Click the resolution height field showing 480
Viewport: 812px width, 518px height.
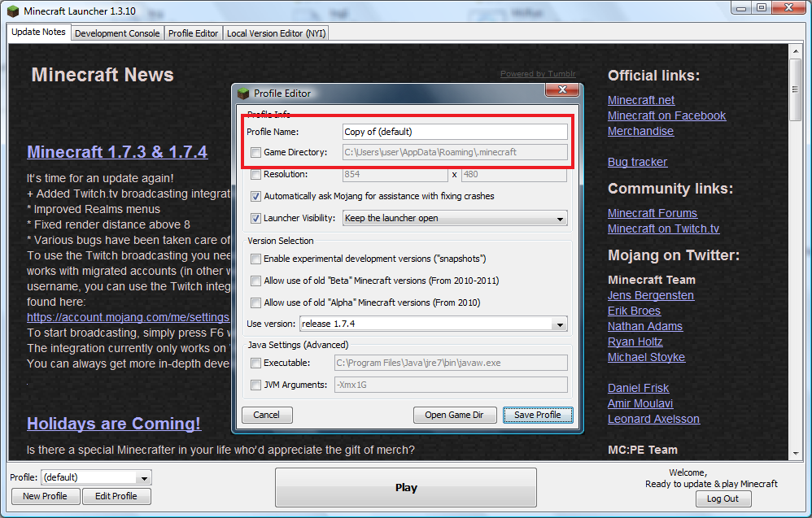[x=514, y=174]
